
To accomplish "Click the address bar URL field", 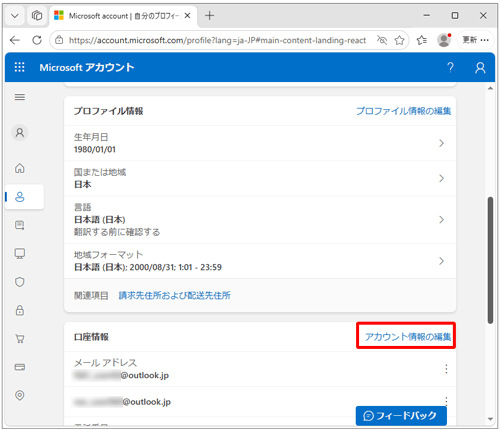I will coord(217,40).
